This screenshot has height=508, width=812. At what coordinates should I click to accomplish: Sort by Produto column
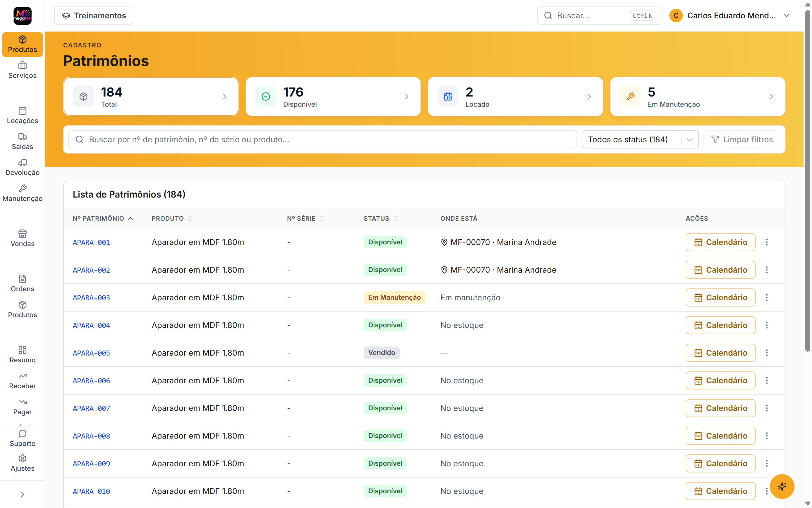click(172, 218)
